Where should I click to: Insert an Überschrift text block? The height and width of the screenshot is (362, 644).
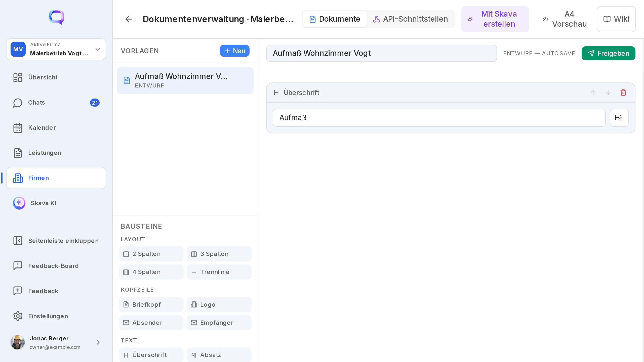pos(151,355)
